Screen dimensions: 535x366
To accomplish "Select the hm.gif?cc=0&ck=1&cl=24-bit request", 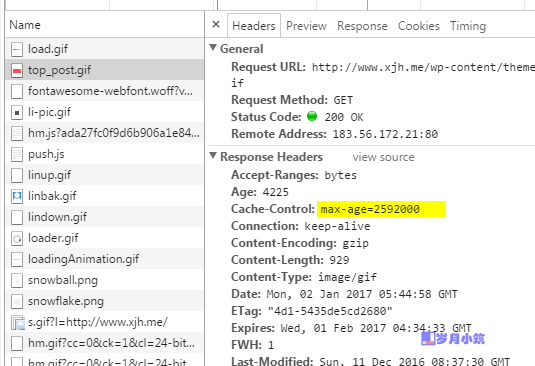I will (x=105, y=342).
